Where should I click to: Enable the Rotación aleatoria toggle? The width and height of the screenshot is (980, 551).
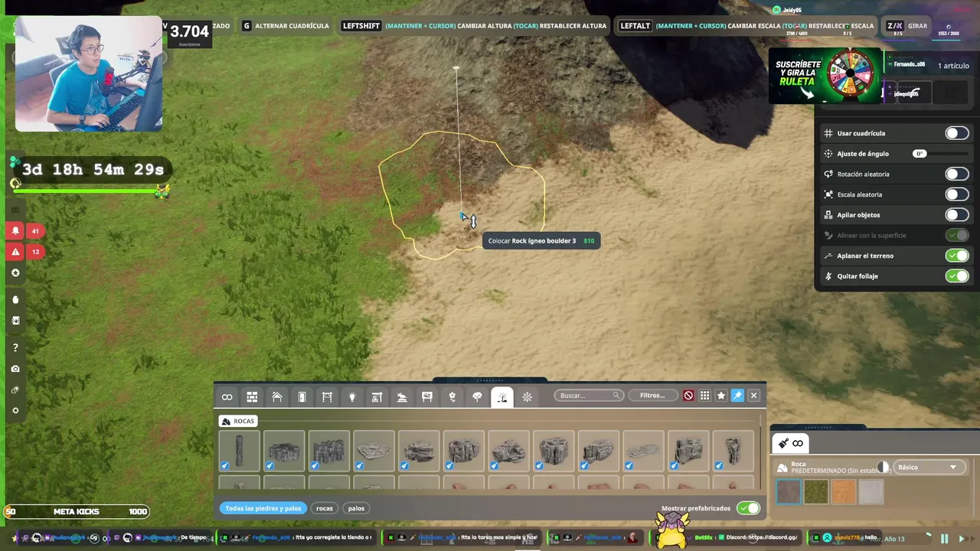click(x=956, y=174)
